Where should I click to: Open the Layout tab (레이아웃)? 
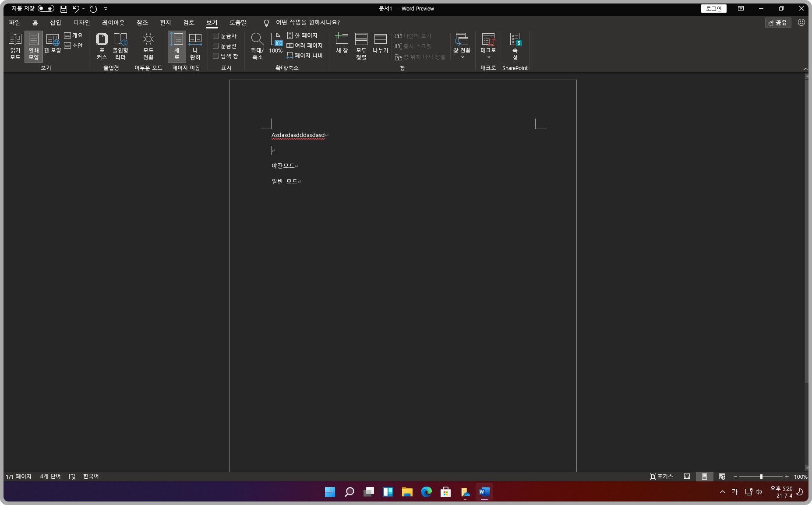[113, 22]
